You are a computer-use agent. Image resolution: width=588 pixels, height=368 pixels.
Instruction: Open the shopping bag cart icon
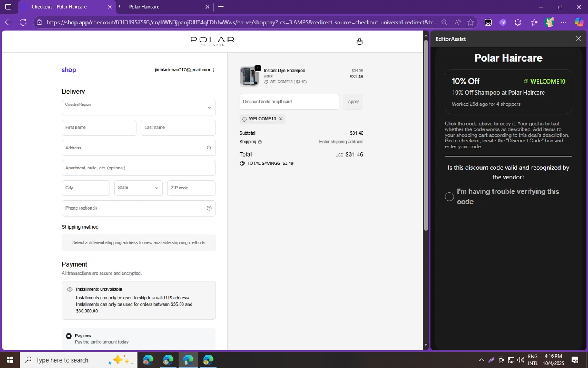[x=359, y=42]
